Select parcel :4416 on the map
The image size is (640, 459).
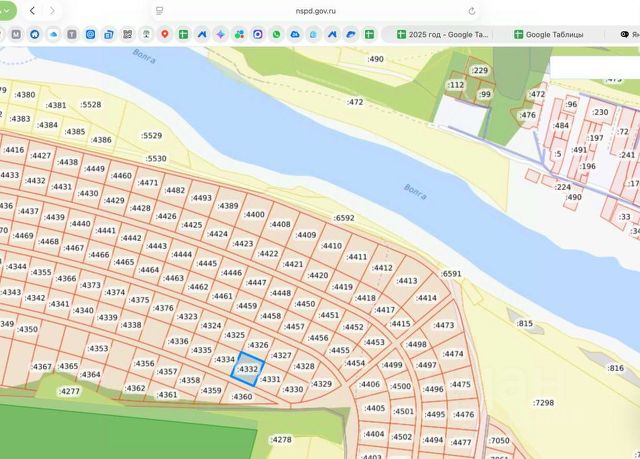[x=14, y=150]
